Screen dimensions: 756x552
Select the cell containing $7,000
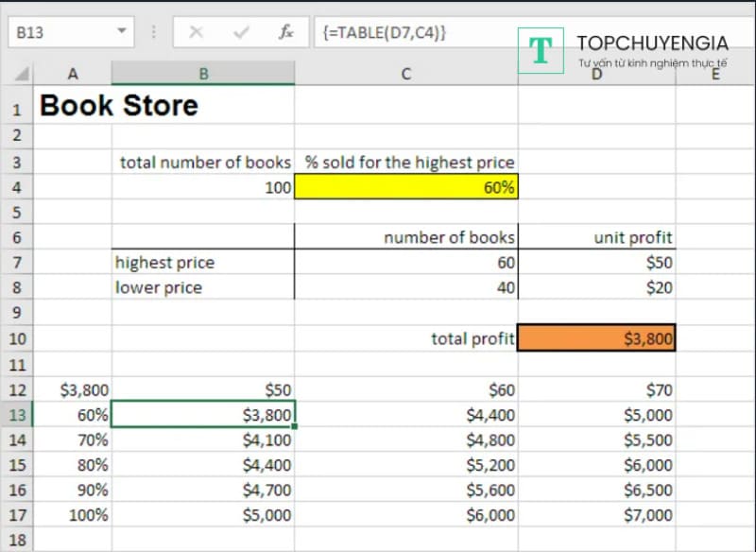point(596,515)
